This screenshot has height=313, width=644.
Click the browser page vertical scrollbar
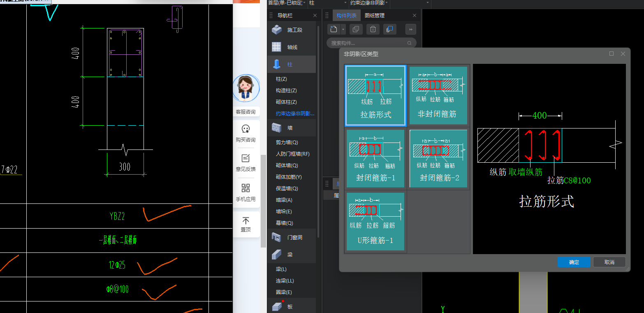coord(262,201)
